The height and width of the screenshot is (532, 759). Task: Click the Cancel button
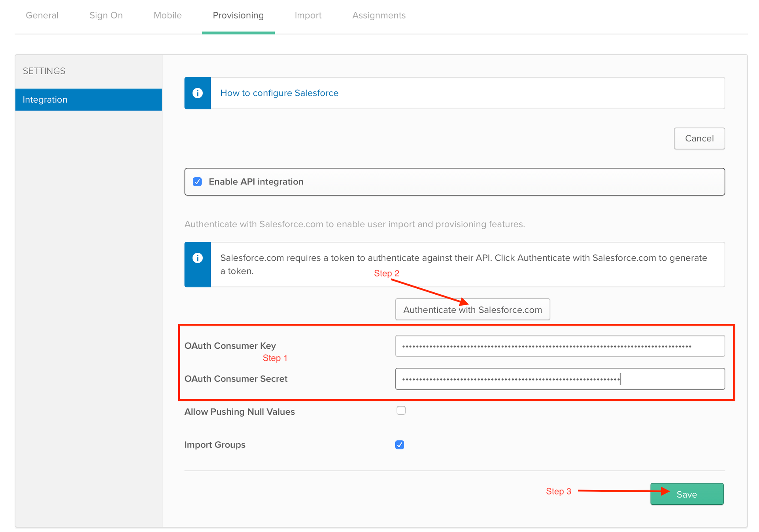click(699, 138)
